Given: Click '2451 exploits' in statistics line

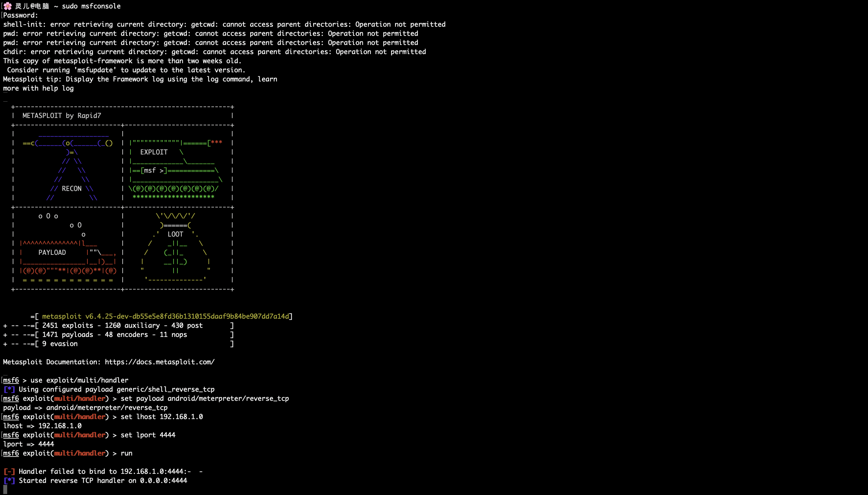Looking at the screenshot, I should click(x=68, y=325).
